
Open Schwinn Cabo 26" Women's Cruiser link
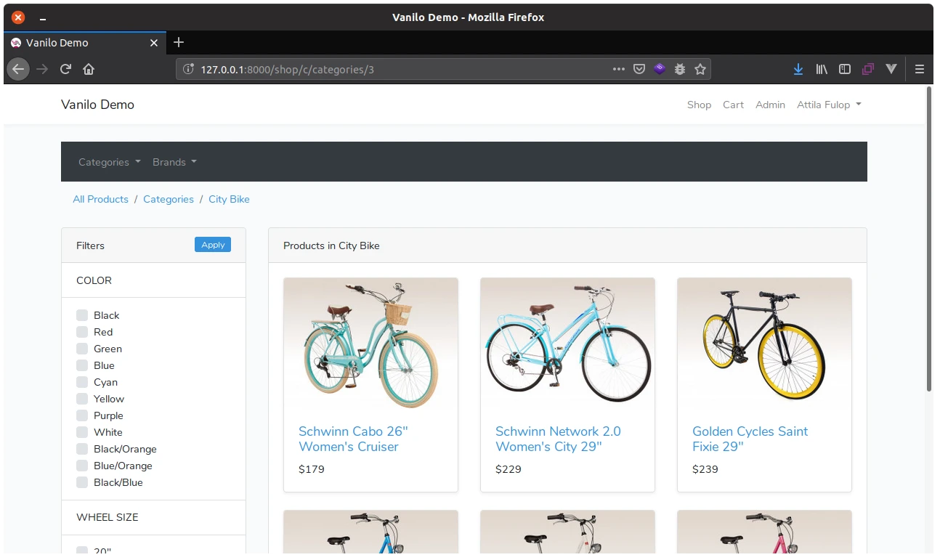pyautogui.click(x=353, y=439)
